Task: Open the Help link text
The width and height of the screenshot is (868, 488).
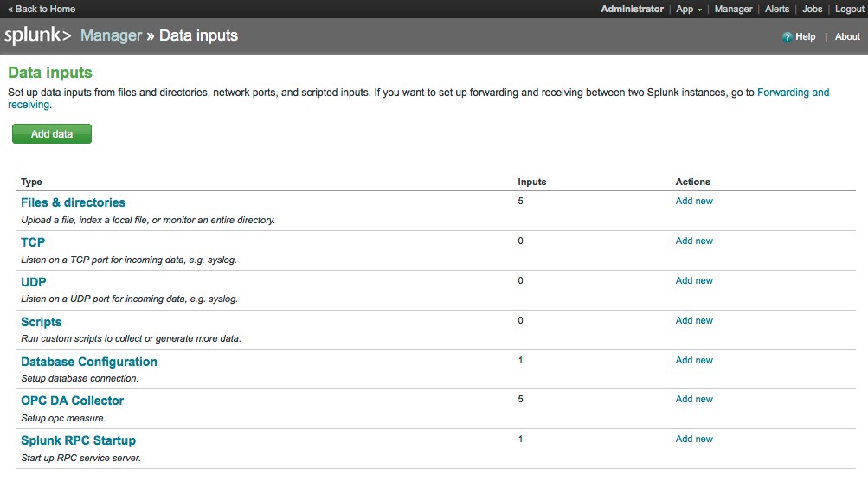Action: point(805,36)
